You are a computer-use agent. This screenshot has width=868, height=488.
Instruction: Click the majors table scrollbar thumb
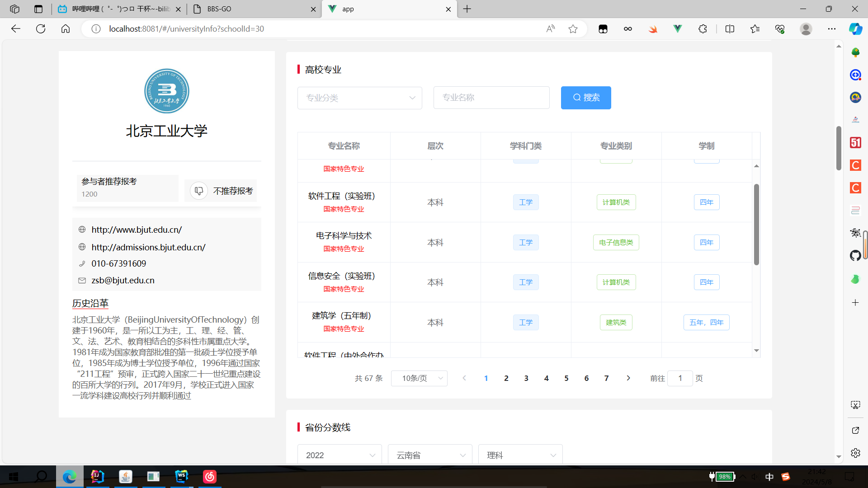pos(756,225)
